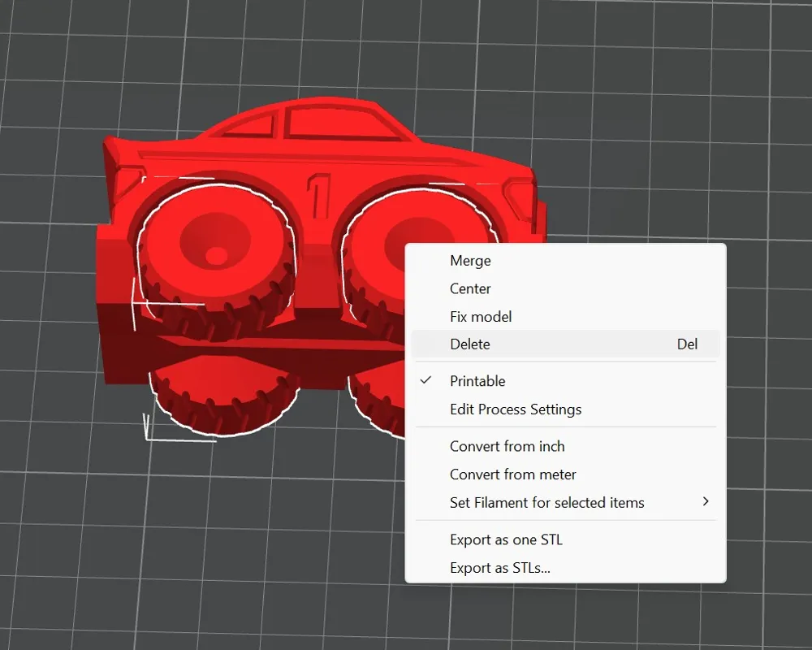
Task: Click Center to position the model
Action: [469, 288]
